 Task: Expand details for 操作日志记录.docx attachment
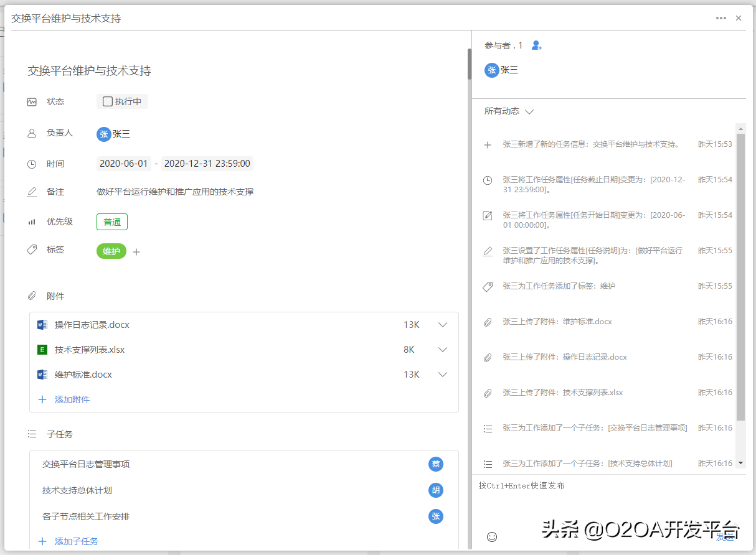[x=442, y=324]
